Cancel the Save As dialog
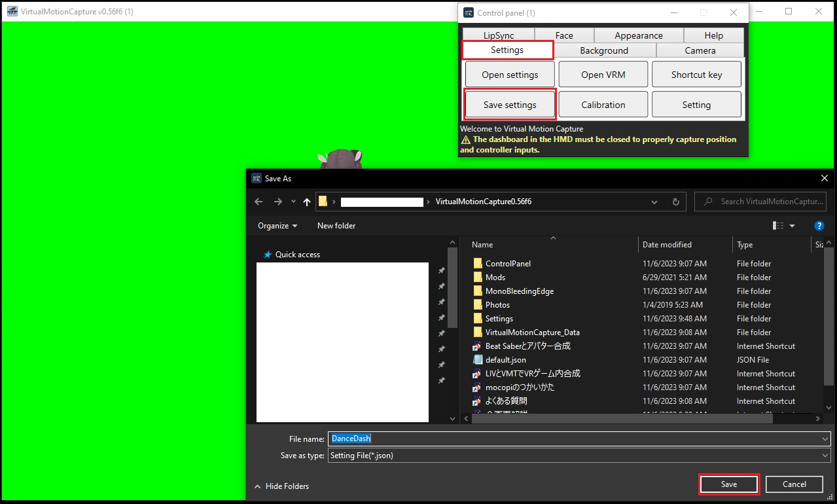This screenshot has height=504, width=837. click(794, 484)
